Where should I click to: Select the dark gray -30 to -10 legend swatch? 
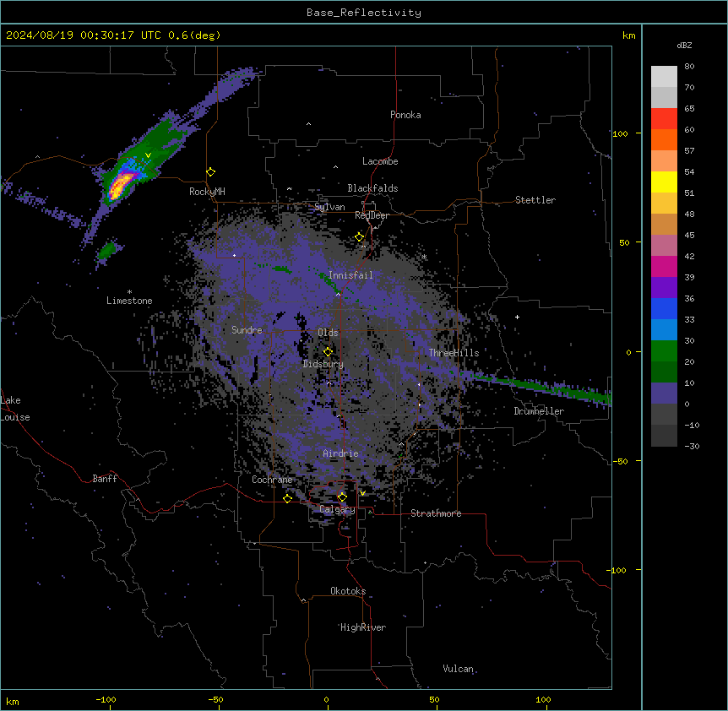click(x=664, y=436)
